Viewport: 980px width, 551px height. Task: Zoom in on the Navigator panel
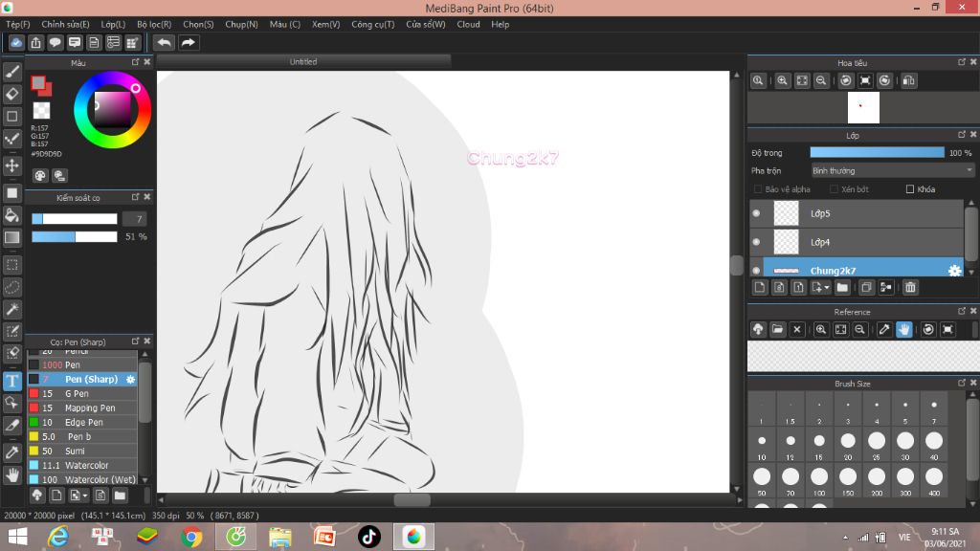pyautogui.click(x=782, y=80)
